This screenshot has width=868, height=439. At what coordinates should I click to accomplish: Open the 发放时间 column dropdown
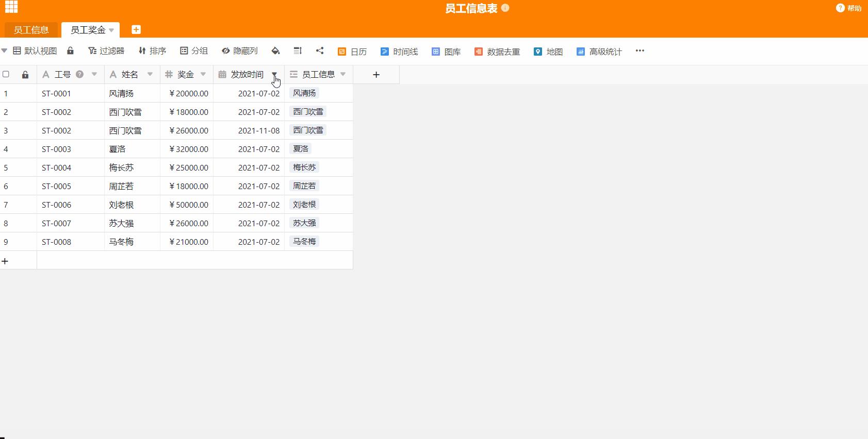coord(274,74)
